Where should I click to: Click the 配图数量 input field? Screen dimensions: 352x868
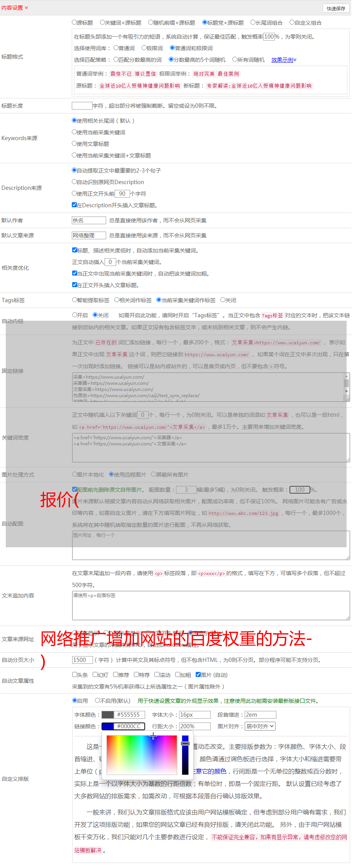click(x=186, y=490)
